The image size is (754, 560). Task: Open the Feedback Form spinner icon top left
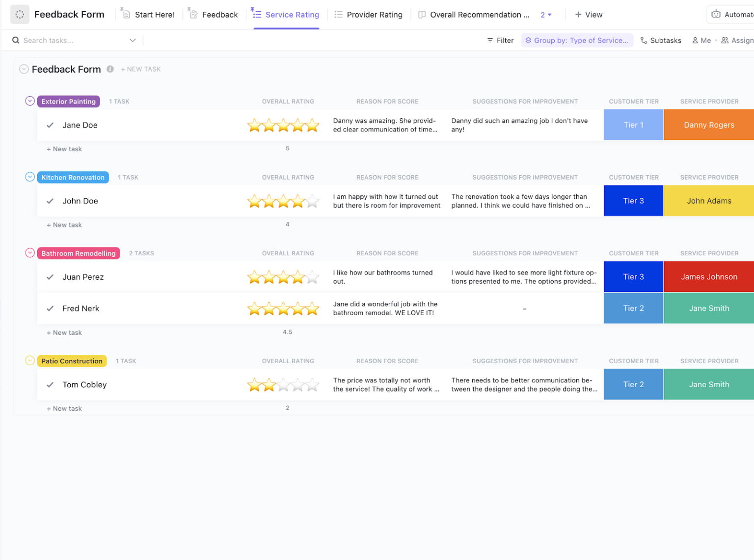(x=20, y=14)
